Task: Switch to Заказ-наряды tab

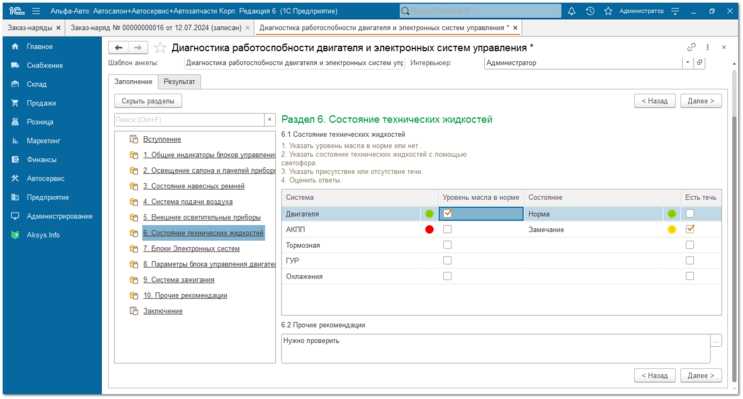Action: coord(29,27)
